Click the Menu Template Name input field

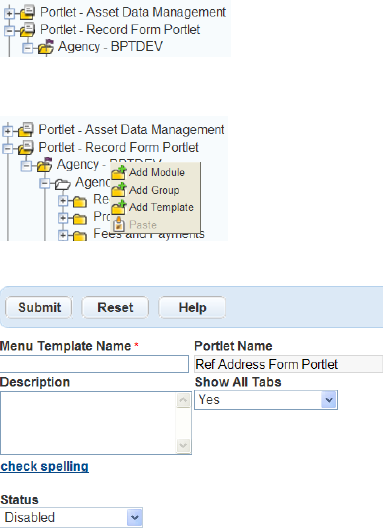[x=94, y=364]
